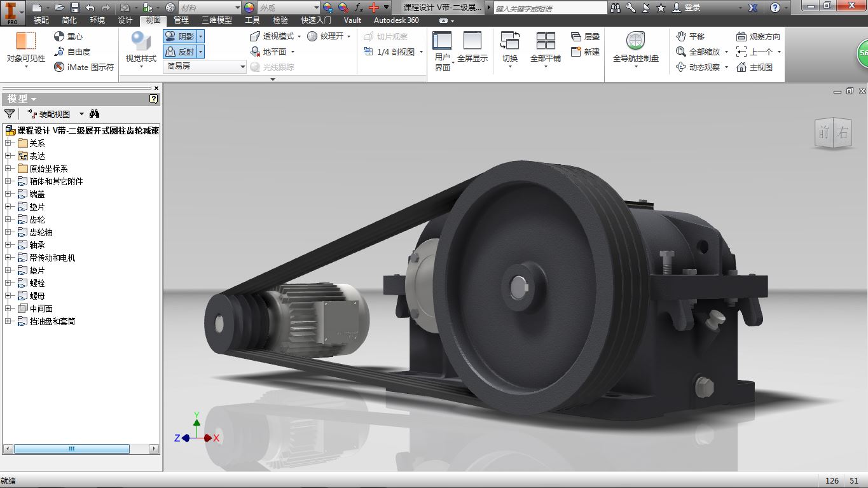Click Previous View (上一个) button

click(x=755, y=52)
